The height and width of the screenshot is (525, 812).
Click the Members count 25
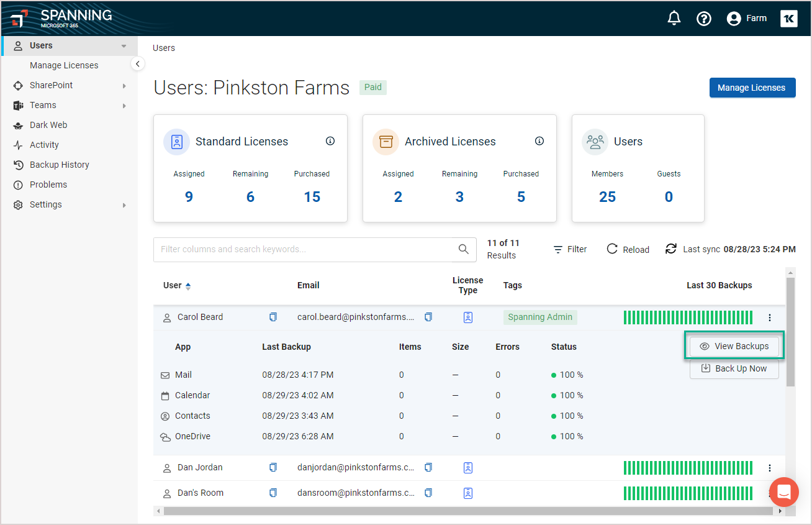click(607, 197)
